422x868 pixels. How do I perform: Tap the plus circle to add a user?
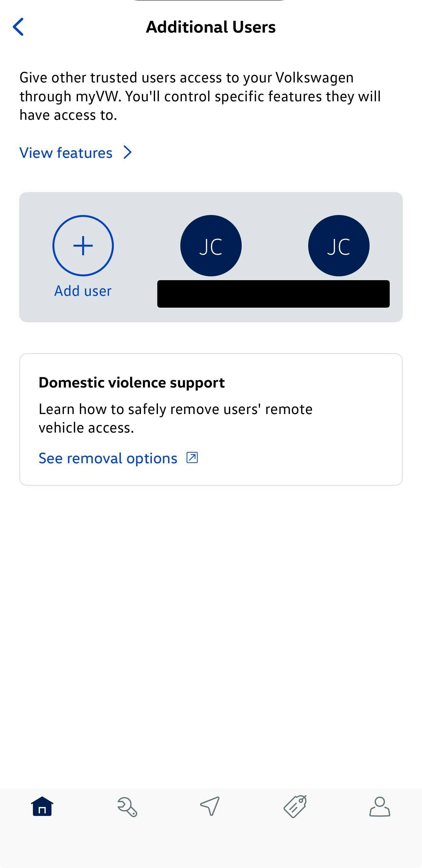click(83, 246)
